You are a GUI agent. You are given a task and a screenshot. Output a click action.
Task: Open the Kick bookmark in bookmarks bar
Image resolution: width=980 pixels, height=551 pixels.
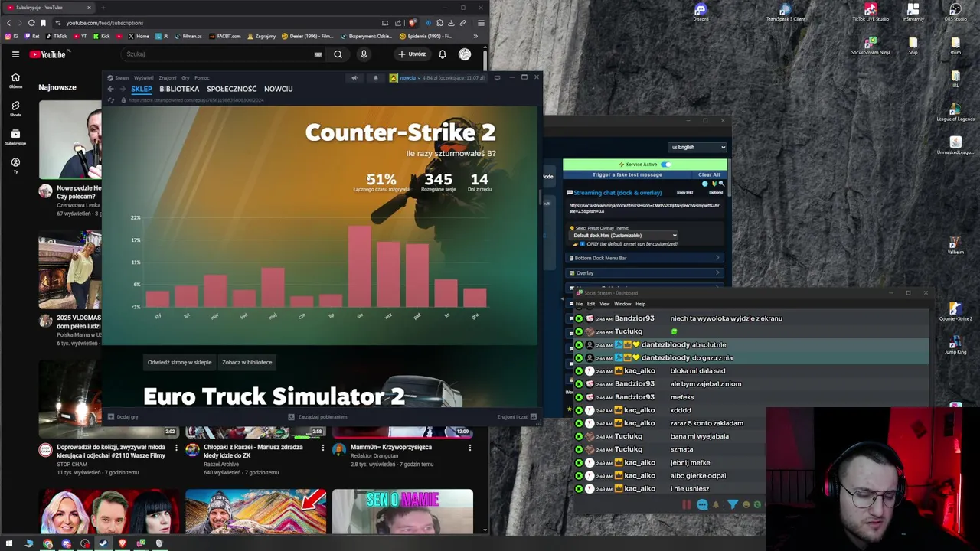pyautogui.click(x=102, y=36)
